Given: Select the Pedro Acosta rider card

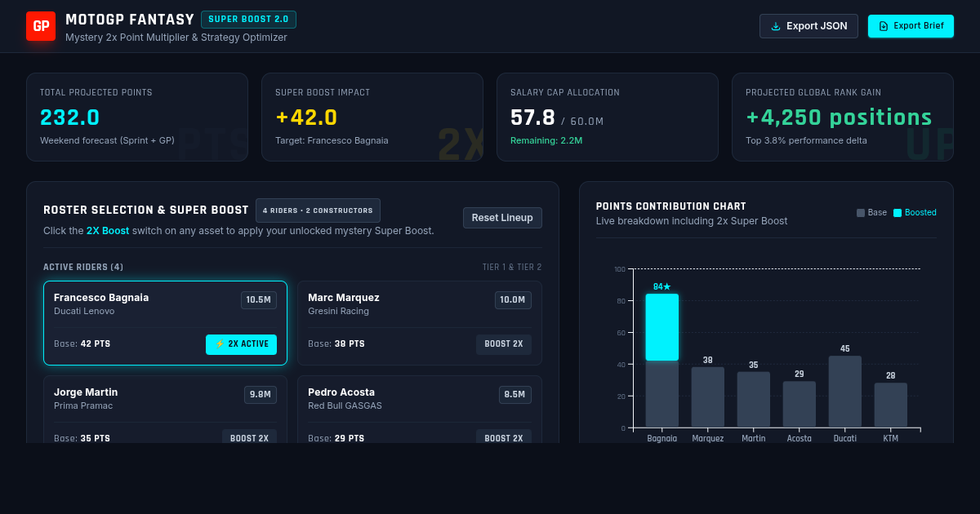Looking at the screenshot, I should click(420, 410).
